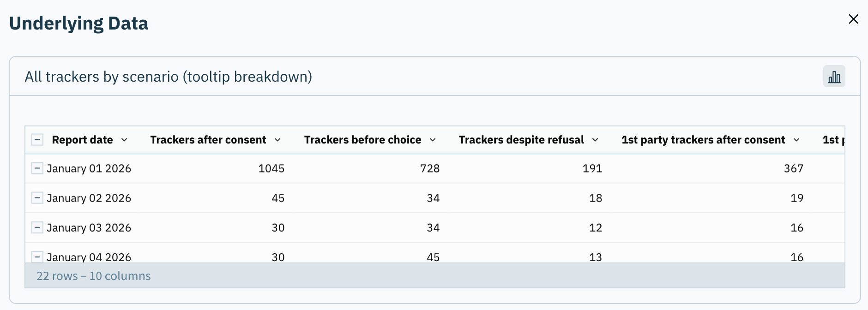Click the 22 rows – 10 columns footer
This screenshot has width=868, height=310.
click(x=94, y=276)
